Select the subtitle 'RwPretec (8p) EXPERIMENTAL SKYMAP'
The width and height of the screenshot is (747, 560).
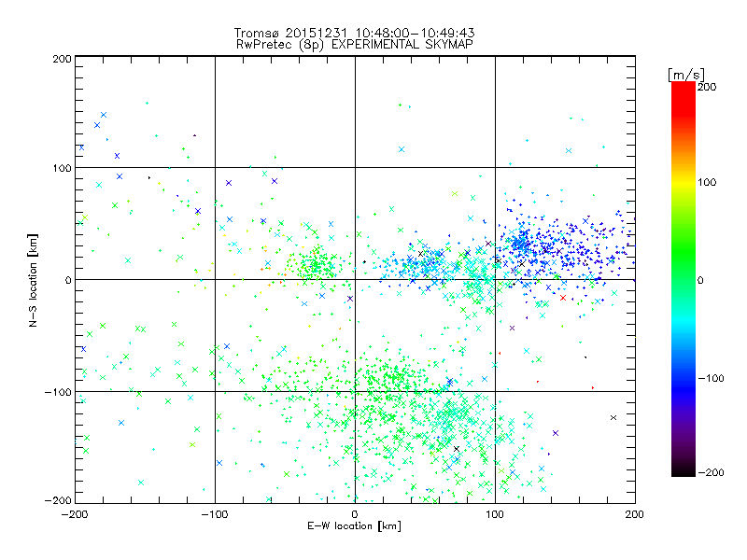pos(355,44)
